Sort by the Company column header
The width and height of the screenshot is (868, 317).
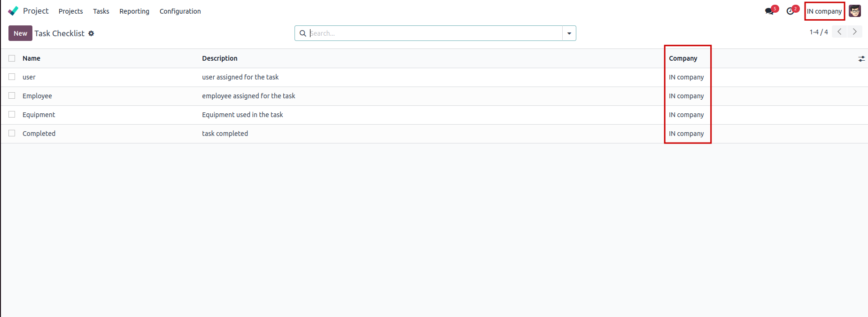pyautogui.click(x=683, y=58)
